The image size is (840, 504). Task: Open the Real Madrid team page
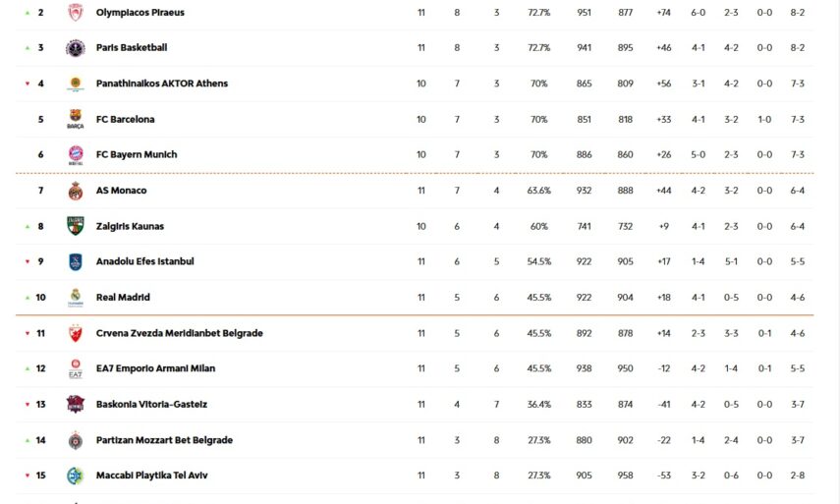pyautogui.click(x=123, y=298)
